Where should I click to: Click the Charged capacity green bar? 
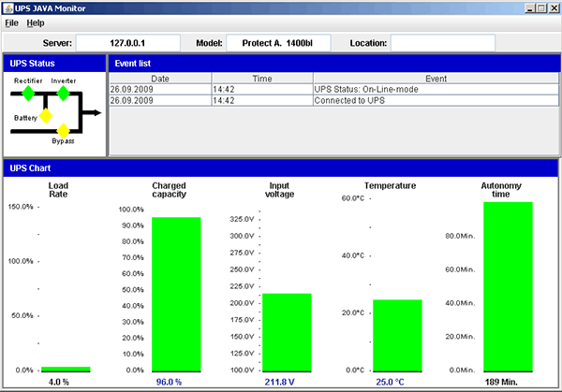click(176, 295)
